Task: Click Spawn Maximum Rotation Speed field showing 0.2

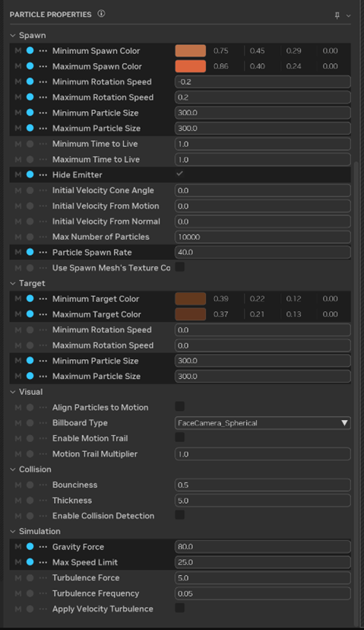Action: pyautogui.click(x=263, y=97)
